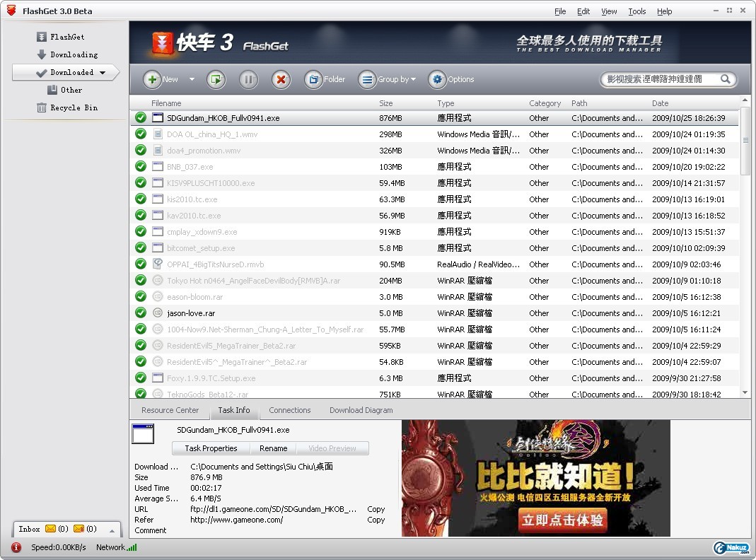This screenshot has width=756, height=560.
Task: Expand the New button dropdown arrow
Action: click(x=192, y=79)
